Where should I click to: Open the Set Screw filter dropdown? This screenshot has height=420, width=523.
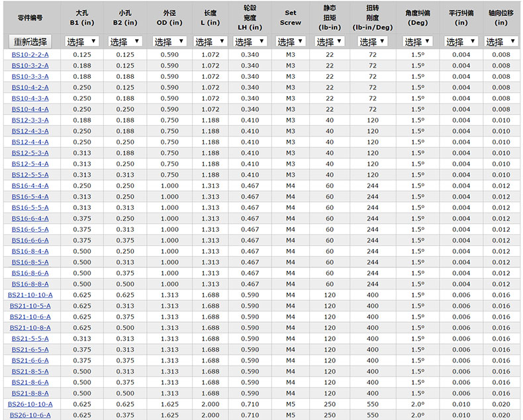pos(291,42)
